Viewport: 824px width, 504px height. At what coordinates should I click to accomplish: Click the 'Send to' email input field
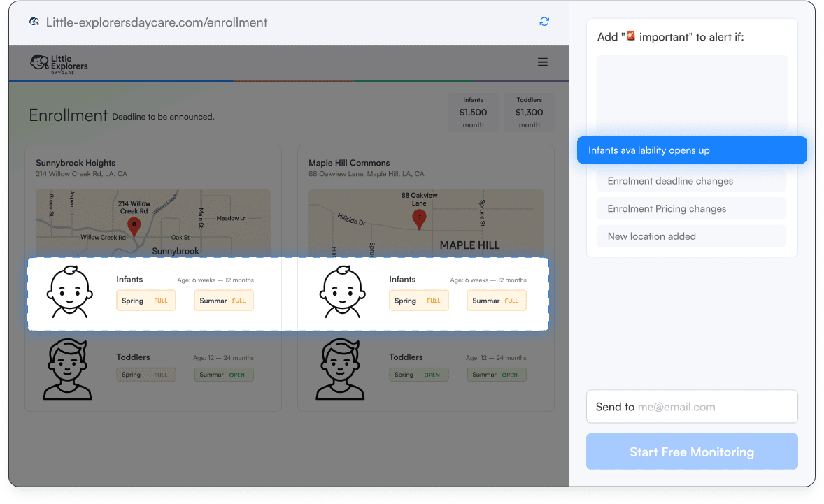[x=713, y=407]
